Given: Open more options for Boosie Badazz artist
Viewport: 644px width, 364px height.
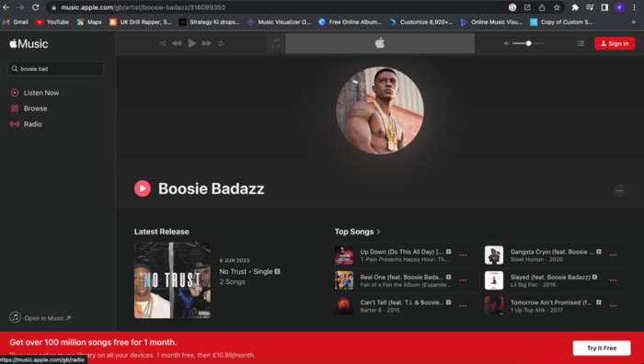Looking at the screenshot, I should tap(619, 191).
